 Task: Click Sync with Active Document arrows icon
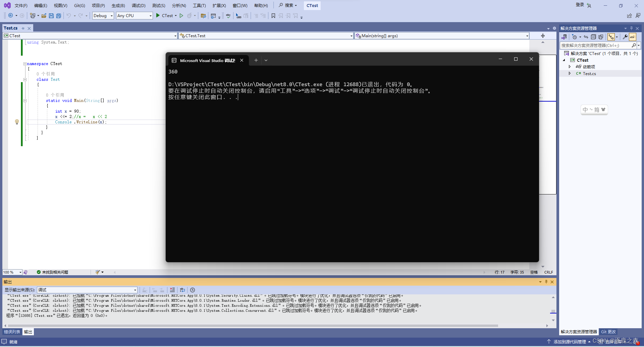[x=586, y=37]
